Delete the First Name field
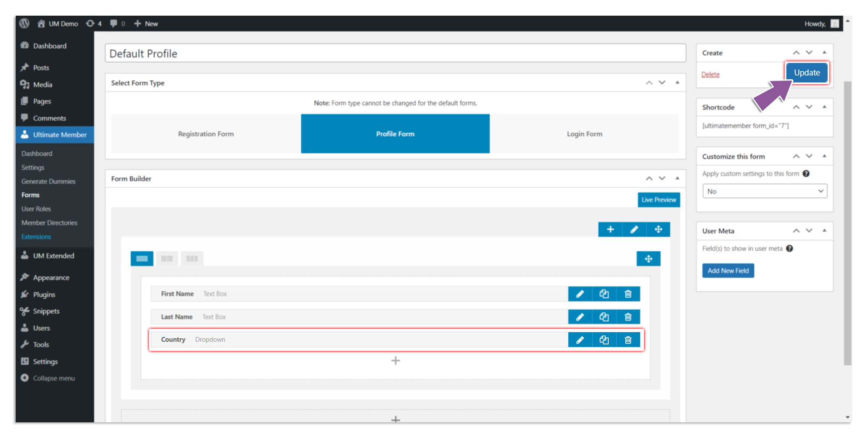Image resolution: width=868 pixels, height=438 pixels. click(628, 294)
